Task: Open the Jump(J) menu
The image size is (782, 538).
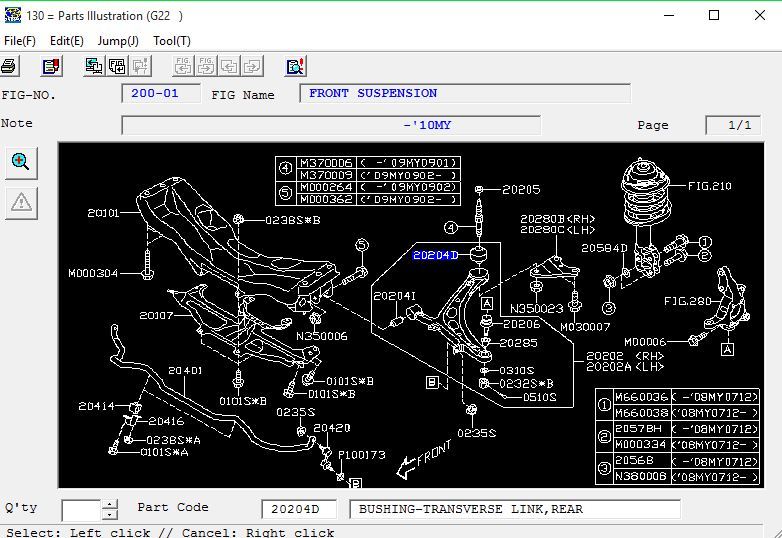Action: (118, 41)
